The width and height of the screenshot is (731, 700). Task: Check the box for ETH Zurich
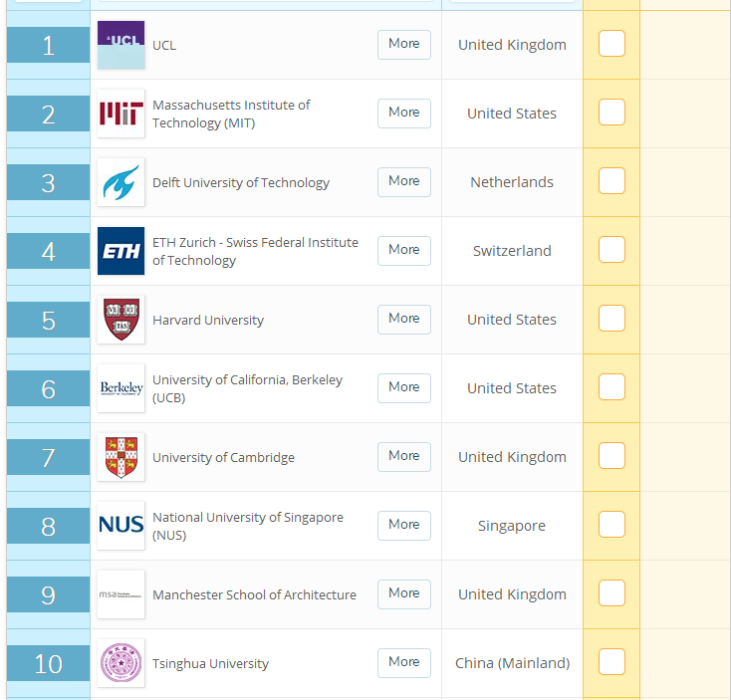(x=611, y=249)
